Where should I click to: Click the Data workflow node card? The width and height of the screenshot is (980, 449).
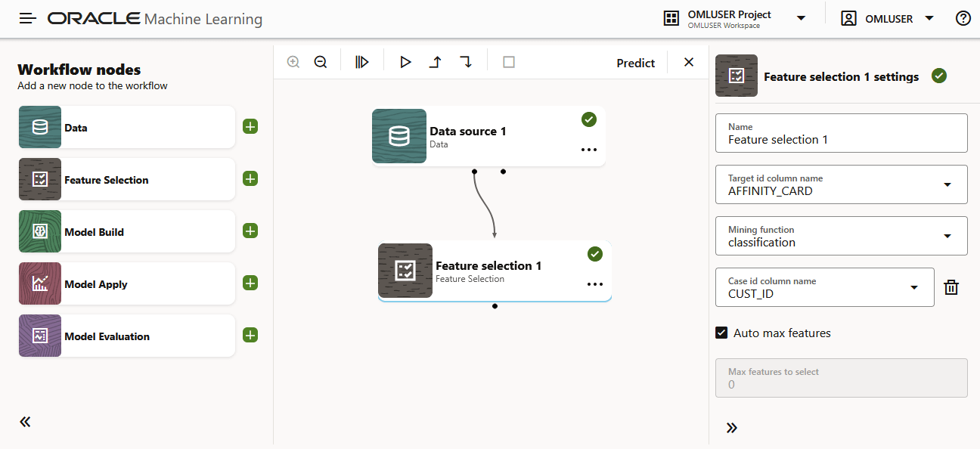[x=127, y=127]
